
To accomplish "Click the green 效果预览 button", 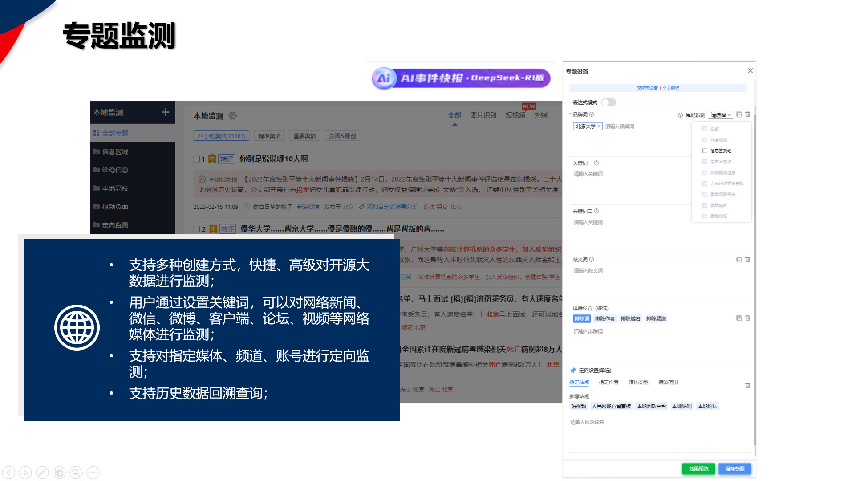I will coord(698,469).
